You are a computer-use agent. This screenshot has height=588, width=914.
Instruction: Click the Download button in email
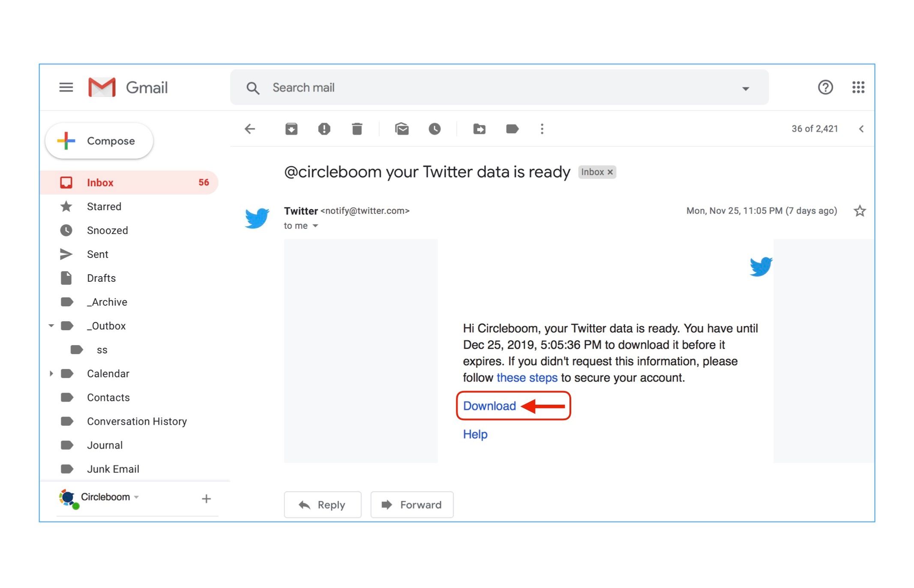(490, 406)
